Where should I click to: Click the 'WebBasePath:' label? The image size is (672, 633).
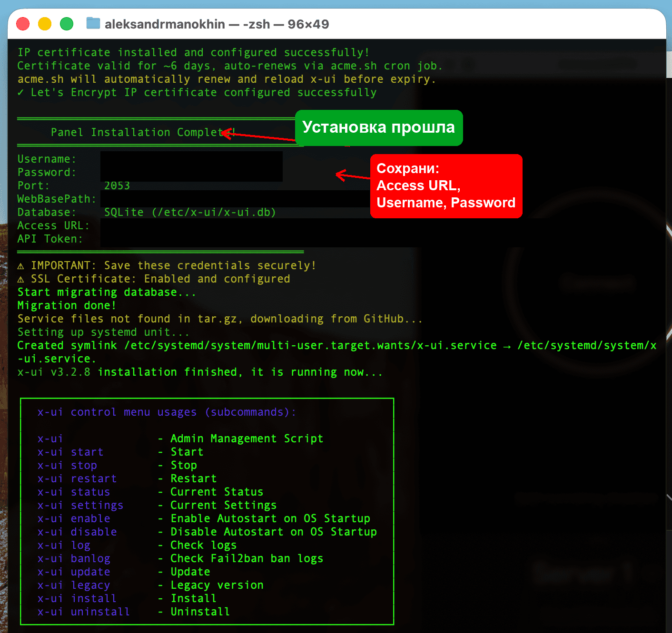click(57, 199)
